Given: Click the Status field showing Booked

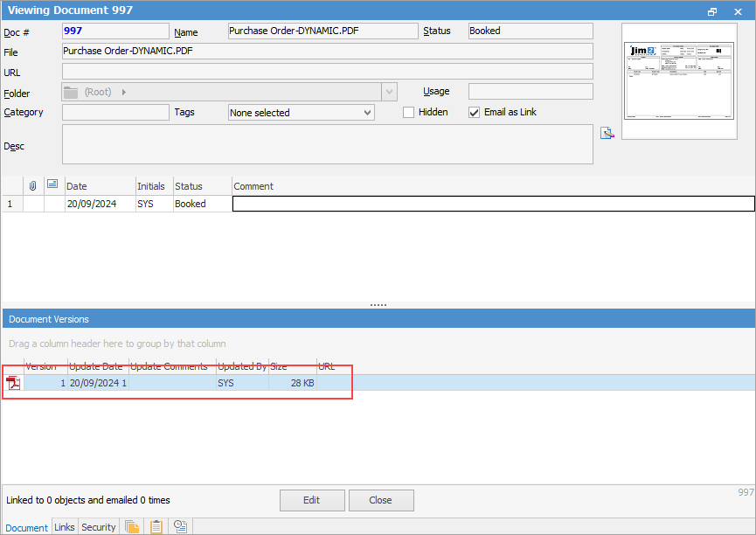Looking at the screenshot, I should click(531, 31).
